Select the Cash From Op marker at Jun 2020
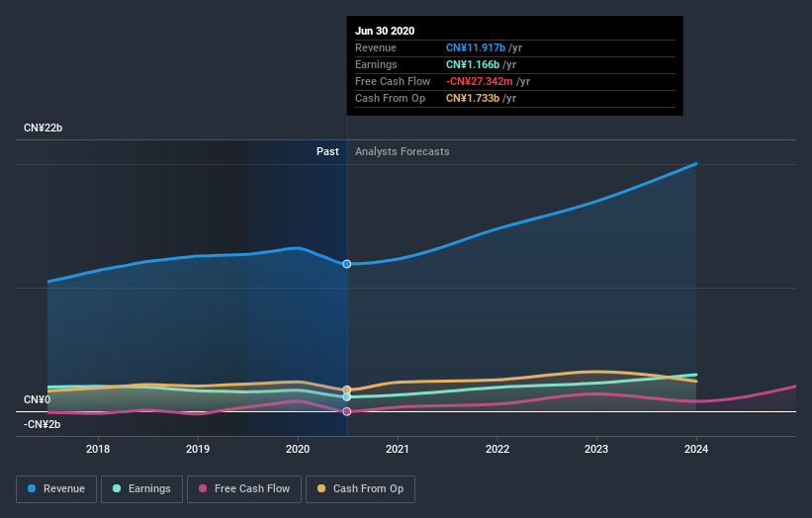Viewport: 812px width, 518px height. pos(347,389)
